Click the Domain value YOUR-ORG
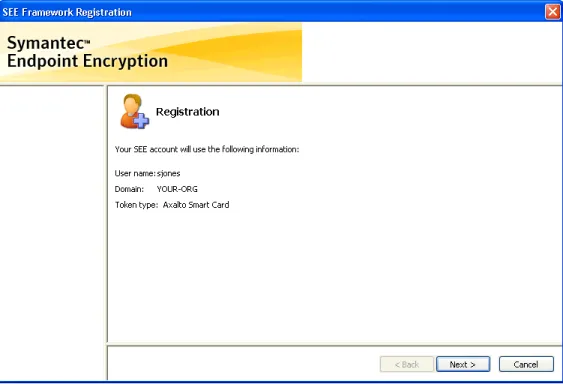 [177, 189]
